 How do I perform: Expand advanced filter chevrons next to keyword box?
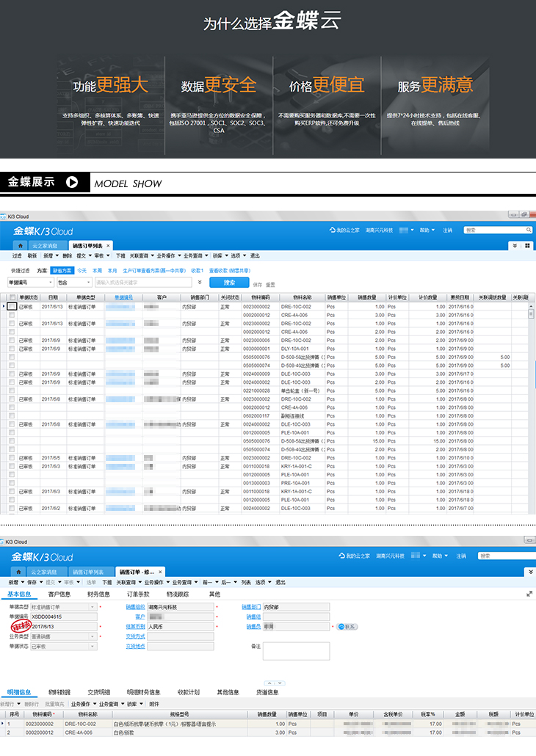click(200, 283)
